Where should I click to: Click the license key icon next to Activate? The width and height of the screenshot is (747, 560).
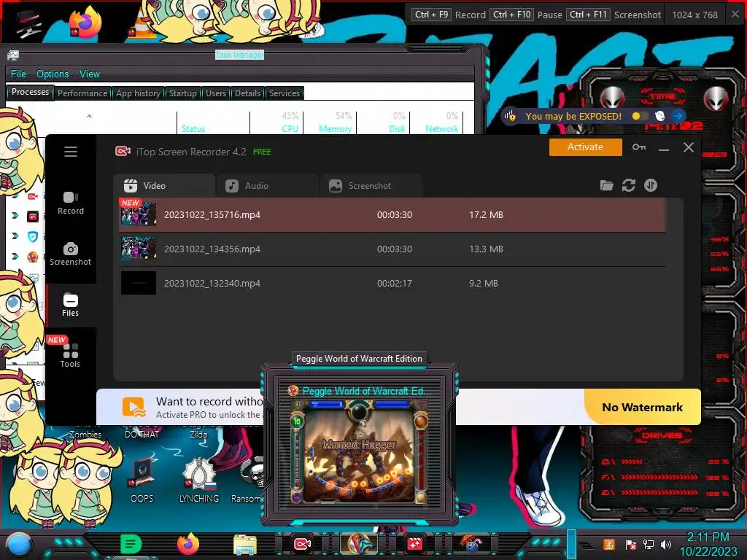pos(639,147)
